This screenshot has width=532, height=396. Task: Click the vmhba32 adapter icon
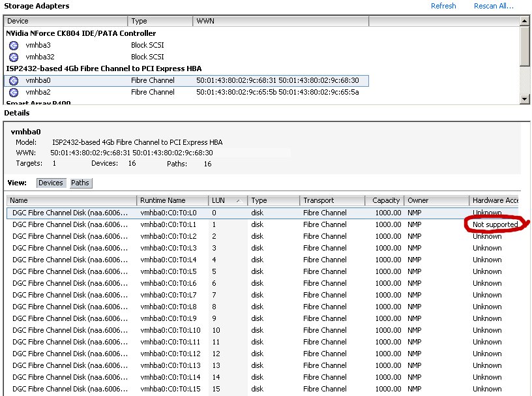[x=14, y=57]
